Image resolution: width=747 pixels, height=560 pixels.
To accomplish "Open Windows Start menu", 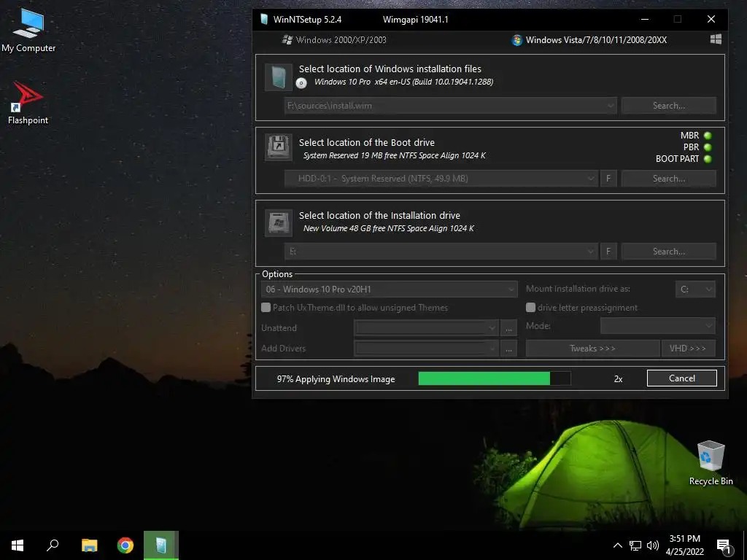I will pos(18,545).
